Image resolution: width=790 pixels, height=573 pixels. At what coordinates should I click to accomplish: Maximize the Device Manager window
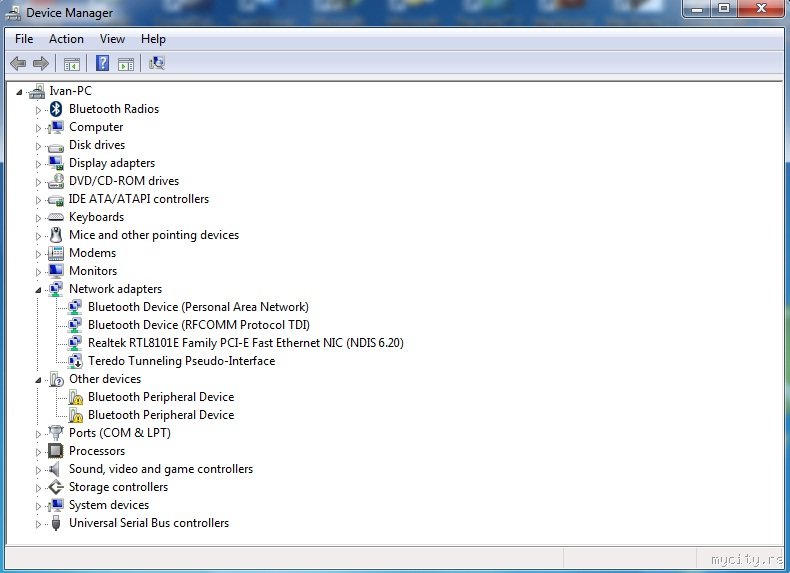point(724,9)
